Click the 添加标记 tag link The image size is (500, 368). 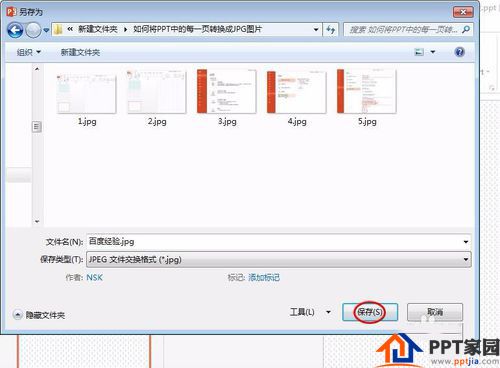[x=264, y=277]
